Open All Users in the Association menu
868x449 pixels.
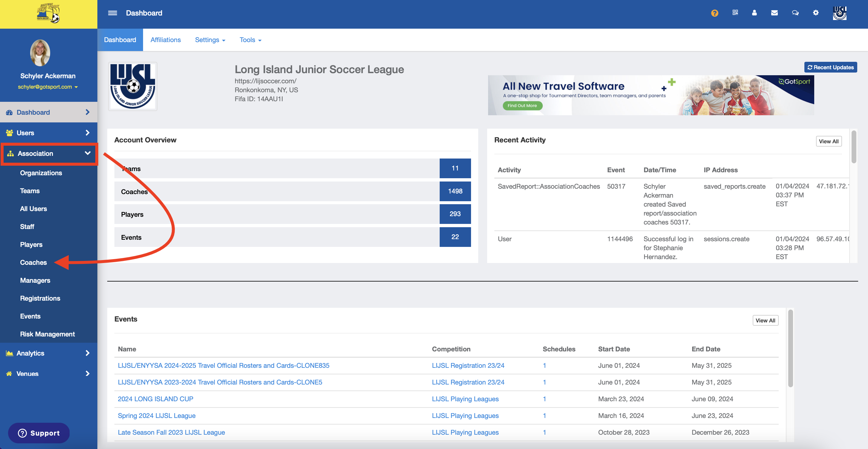pyautogui.click(x=33, y=208)
